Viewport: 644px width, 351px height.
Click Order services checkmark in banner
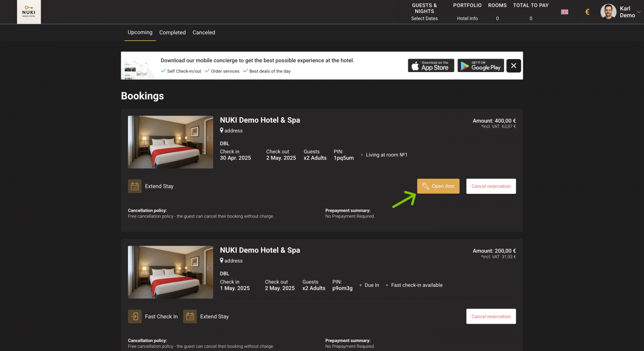pos(207,71)
